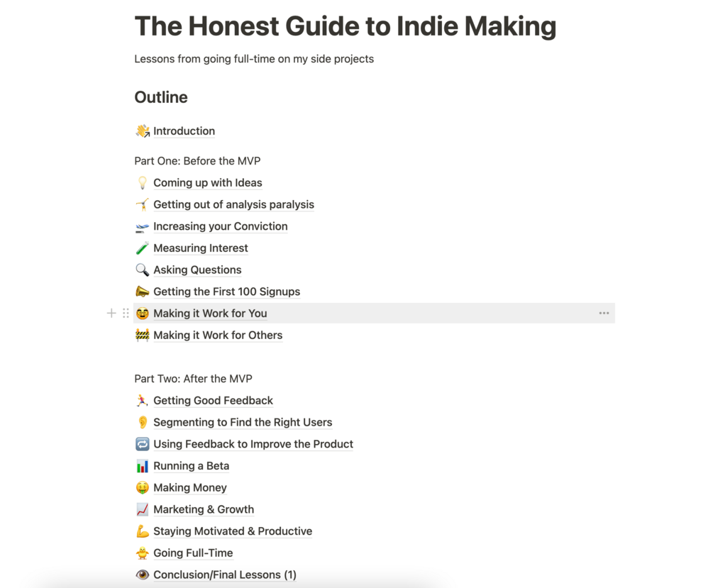Click the waving hand emoji beside Introduction
Viewport: 713px width, 588px height.
143,131
